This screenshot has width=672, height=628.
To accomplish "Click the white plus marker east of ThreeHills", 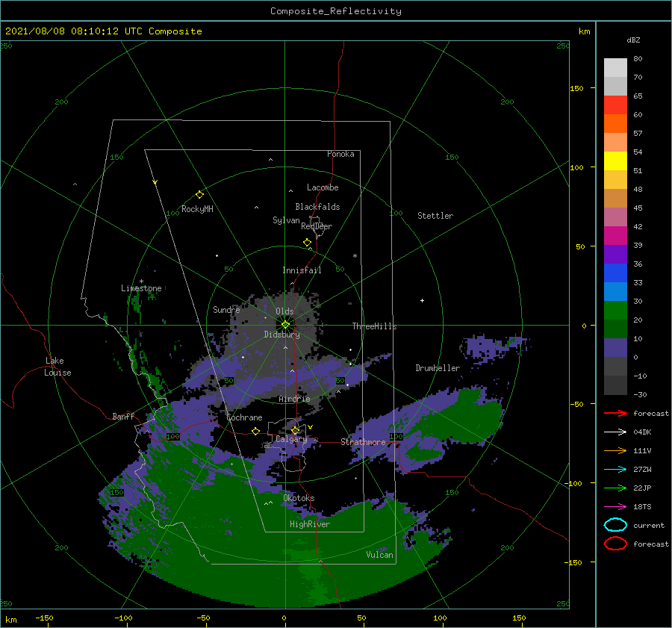I will (x=422, y=300).
